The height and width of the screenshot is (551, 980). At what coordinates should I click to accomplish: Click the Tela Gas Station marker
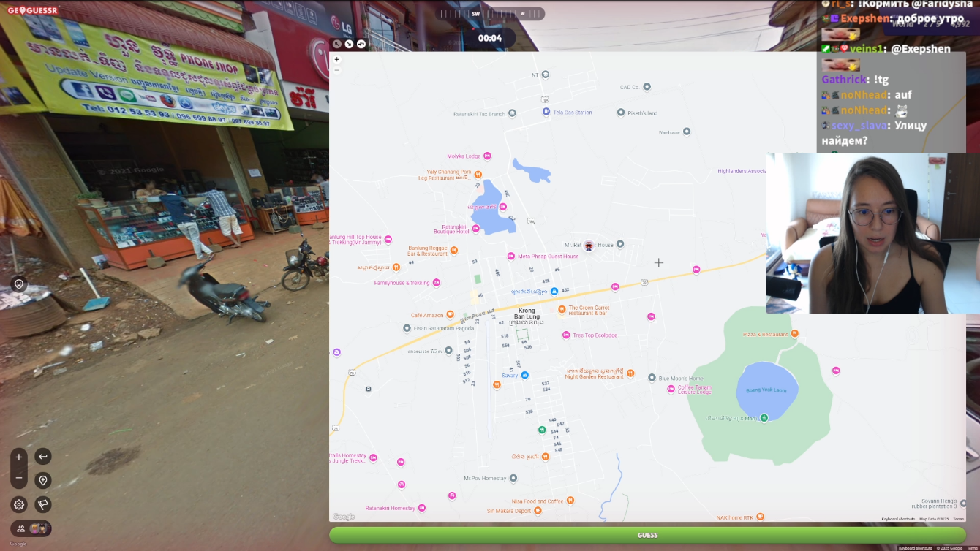tap(546, 112)
